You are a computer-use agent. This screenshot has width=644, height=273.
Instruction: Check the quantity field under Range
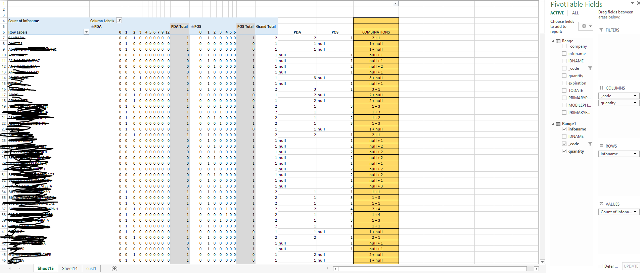tap(564, 76)
